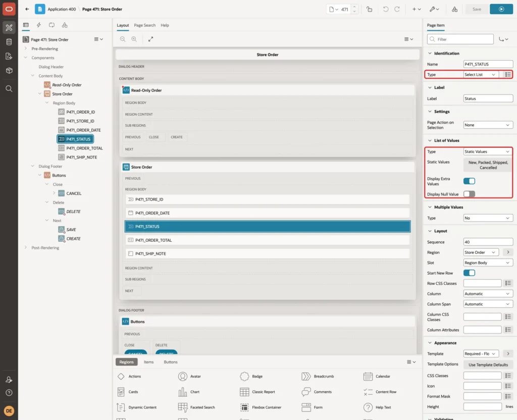
Task: Open the Slot Region Body dropdown
Action: click(488, 262)
